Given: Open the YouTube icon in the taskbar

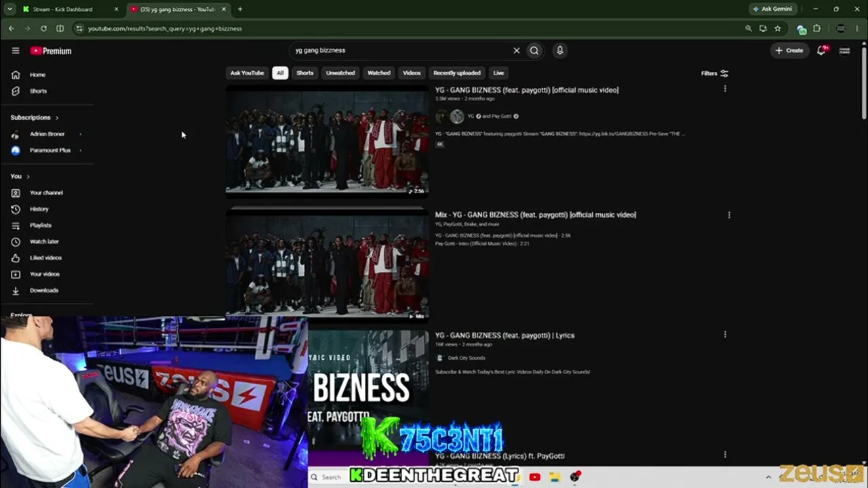Looking at the screenshot, I should pyautogui.click(x=534, y=477).
